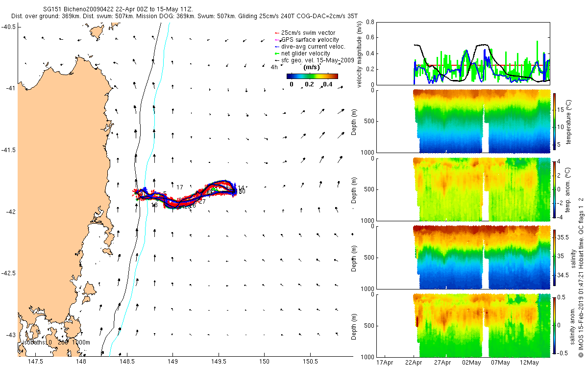
Task: Click the waypoint label '17' on track
Action: 180,187
